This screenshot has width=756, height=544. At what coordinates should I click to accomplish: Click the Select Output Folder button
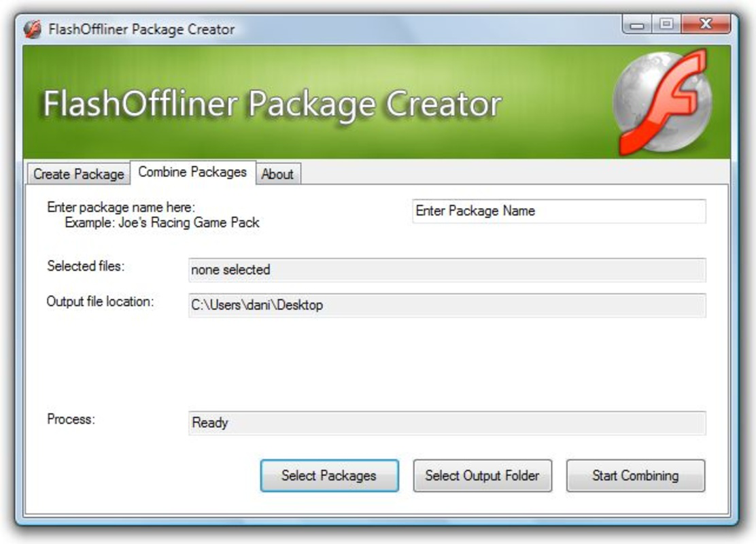pos(482,475)
